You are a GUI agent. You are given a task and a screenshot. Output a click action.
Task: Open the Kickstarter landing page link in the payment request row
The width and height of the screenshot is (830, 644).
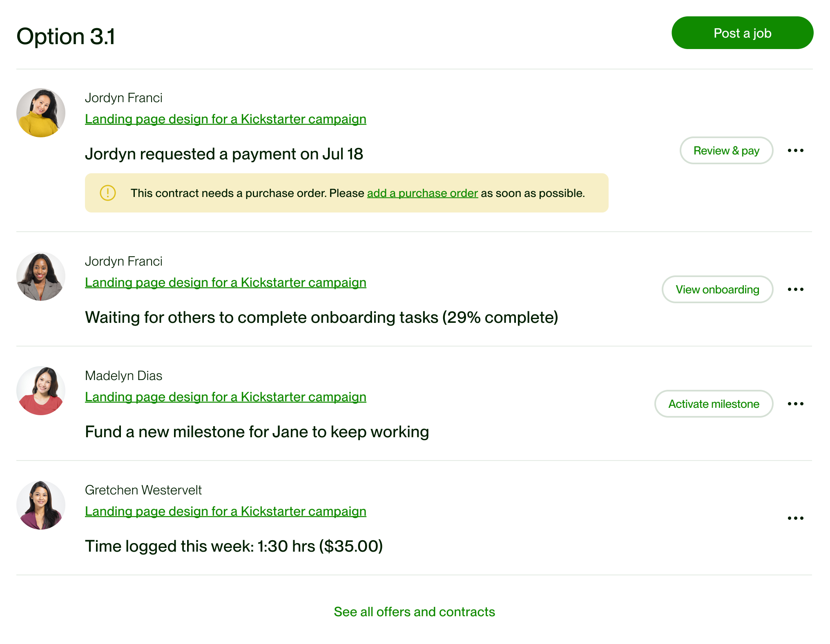click(225, 119)
